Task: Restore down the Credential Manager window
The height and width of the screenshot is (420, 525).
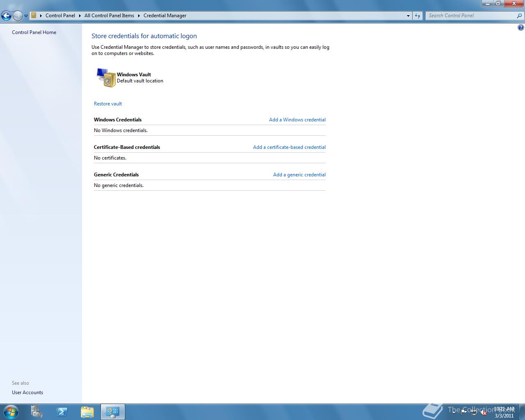Action: click(x=498, y=4)
